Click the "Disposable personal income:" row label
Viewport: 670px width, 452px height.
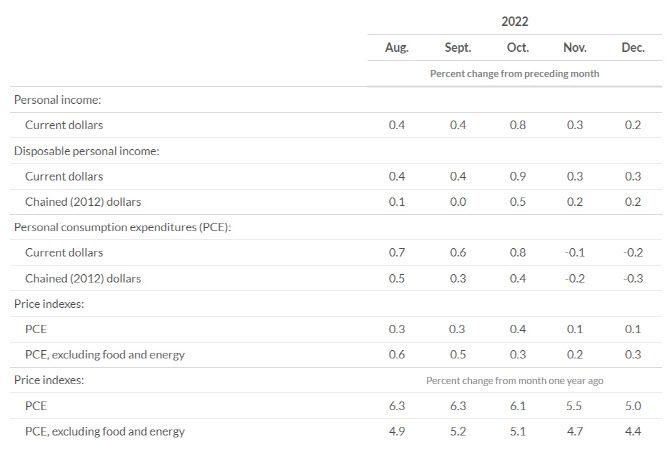tap(86, 151)
